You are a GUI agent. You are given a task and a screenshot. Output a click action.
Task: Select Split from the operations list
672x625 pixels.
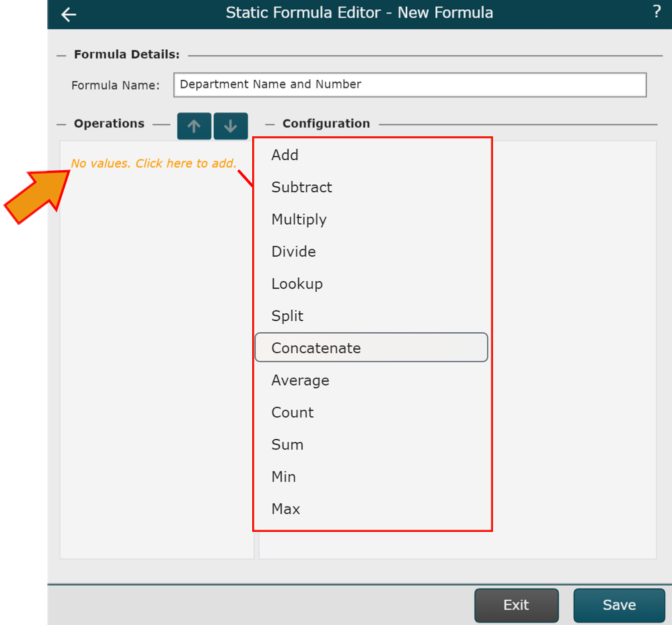click(287, 316)
